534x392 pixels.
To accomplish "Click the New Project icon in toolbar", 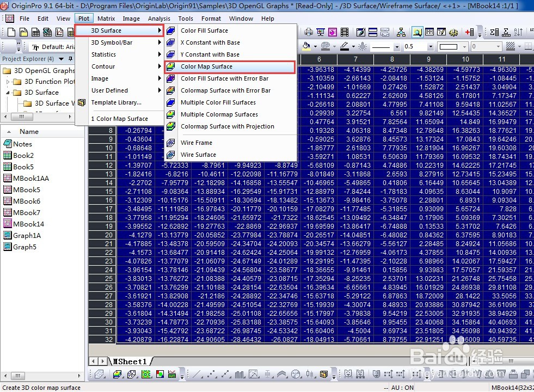I will click(11, 32).
